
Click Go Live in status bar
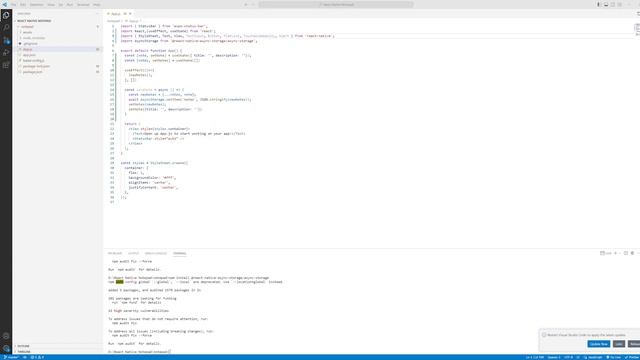tap(613, 357)
